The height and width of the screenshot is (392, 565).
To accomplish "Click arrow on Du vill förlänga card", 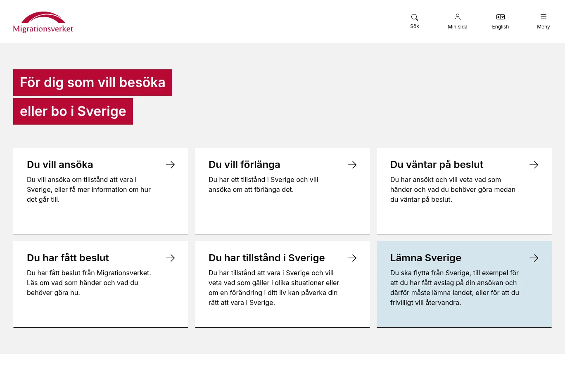I will click(x=352, y=165).
